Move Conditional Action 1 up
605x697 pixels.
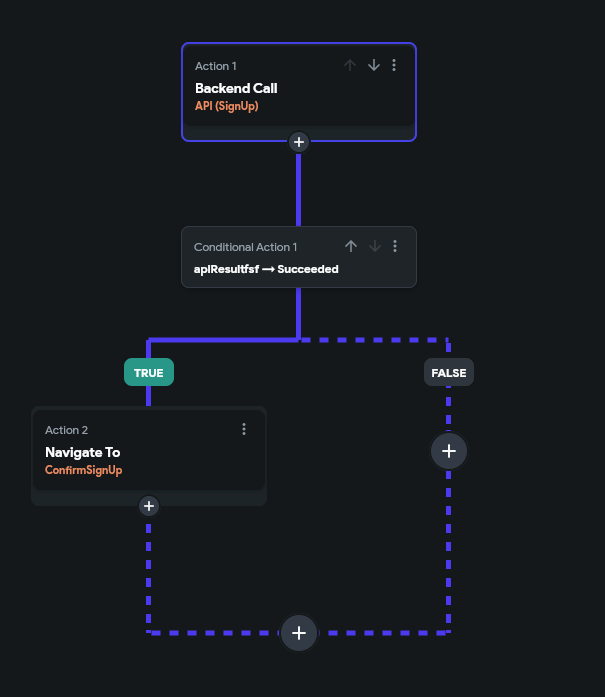pos(351,246)
